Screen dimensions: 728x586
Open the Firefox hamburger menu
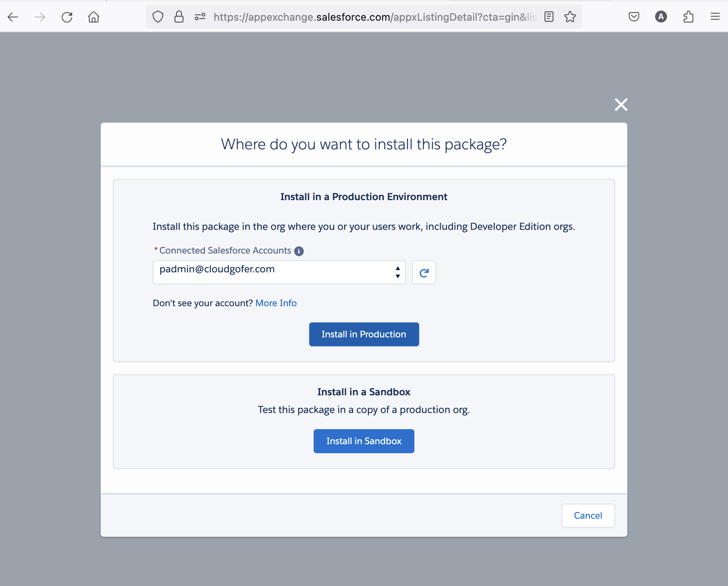(715, 17)
